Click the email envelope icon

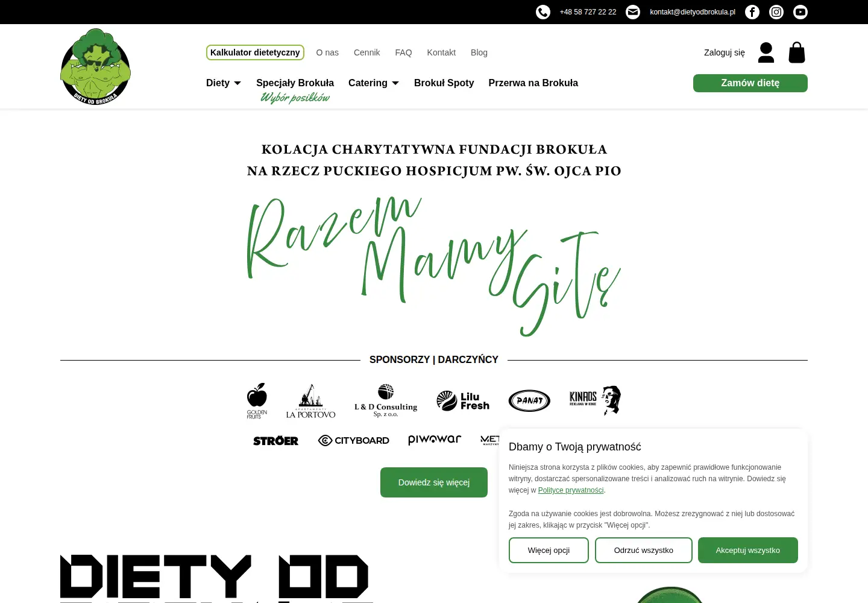[633, 12]
